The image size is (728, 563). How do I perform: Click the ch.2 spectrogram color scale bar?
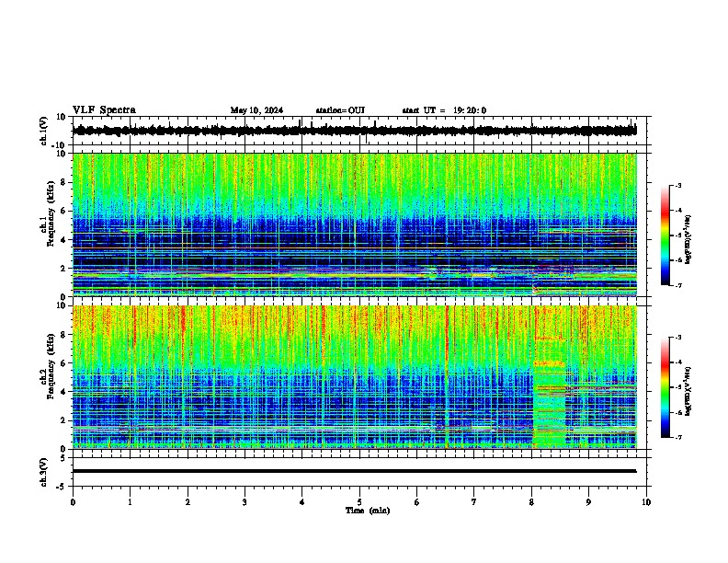pyautogui.click(x=665, y=387)
